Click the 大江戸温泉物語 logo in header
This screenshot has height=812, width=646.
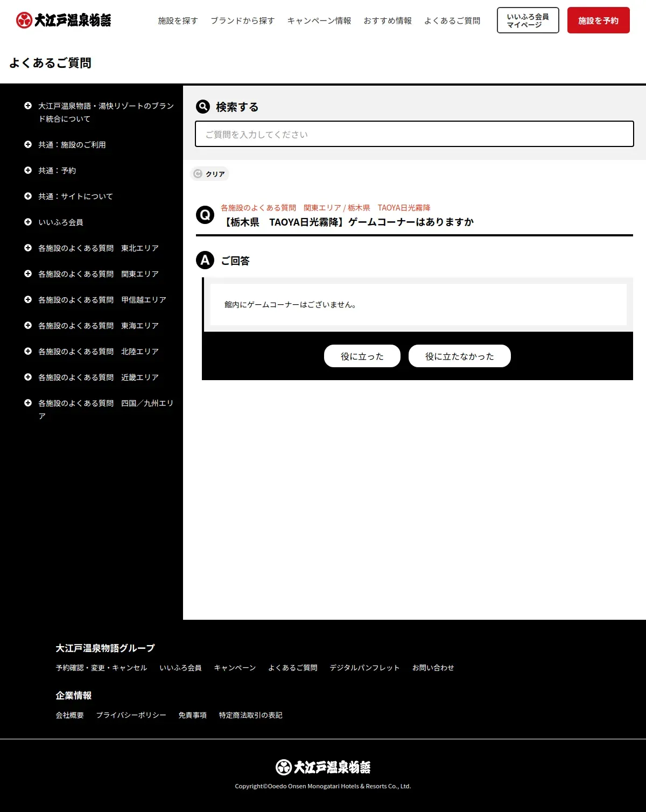pyautogui.click(x=64, y=20)
